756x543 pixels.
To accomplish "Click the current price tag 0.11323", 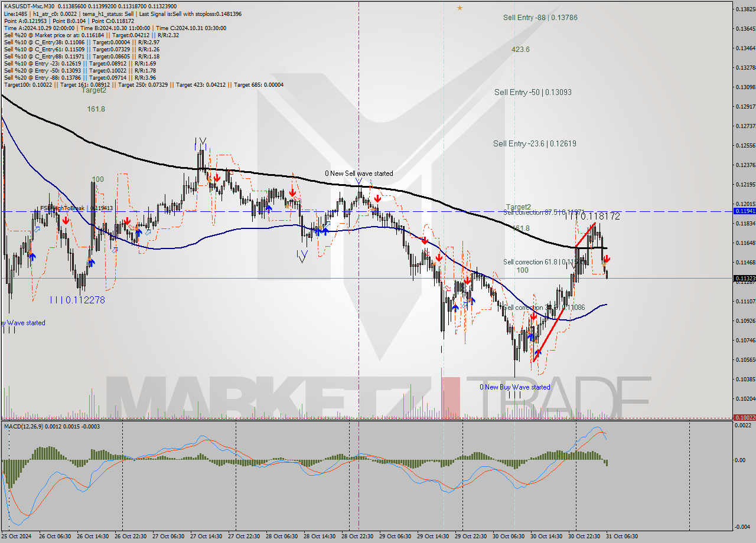I will click(x=744, y=278).
